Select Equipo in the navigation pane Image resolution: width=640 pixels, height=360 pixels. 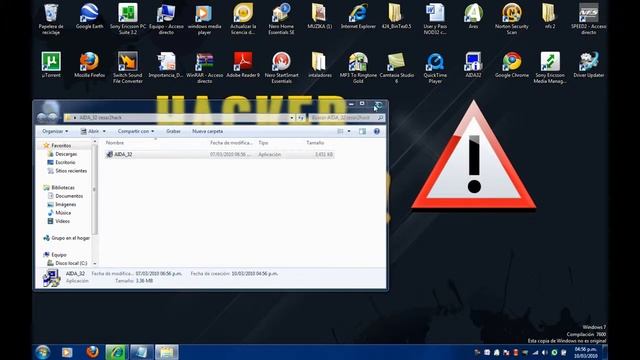[x=58, y=255]
